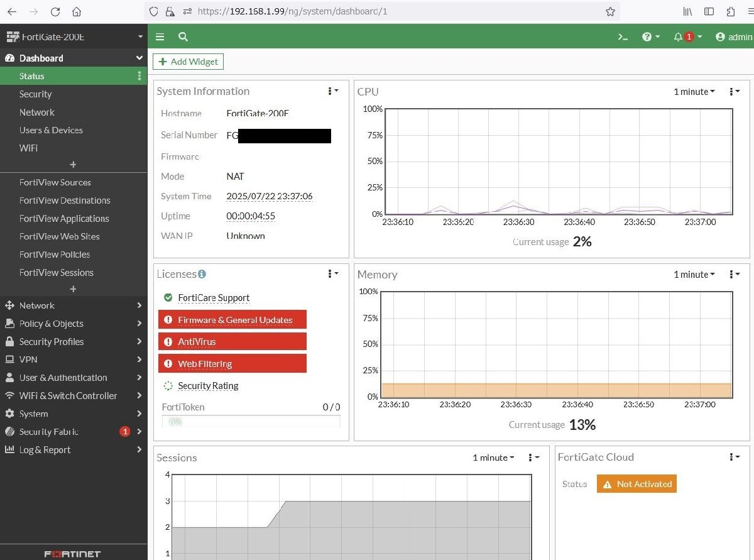Open the Status dashboard options dots
754x560 pixels.
click(x=139, y=76)
